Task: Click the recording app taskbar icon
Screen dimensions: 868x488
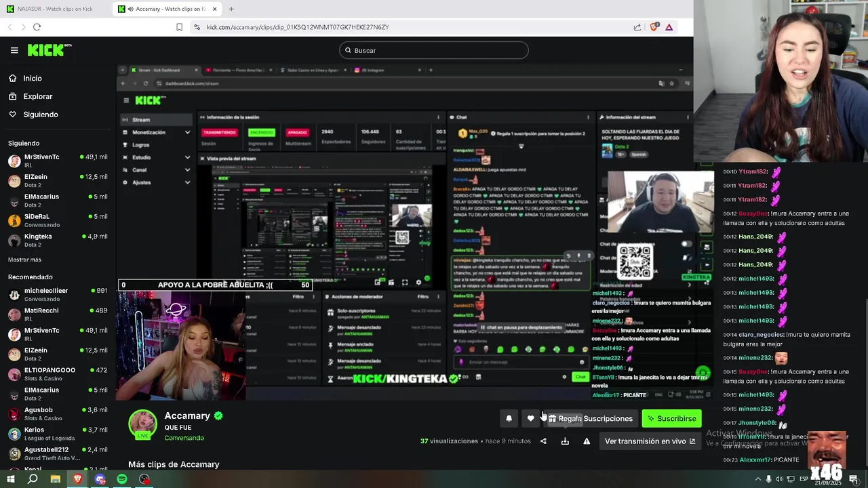Action: pyautogui.click(x=144, y=479)
